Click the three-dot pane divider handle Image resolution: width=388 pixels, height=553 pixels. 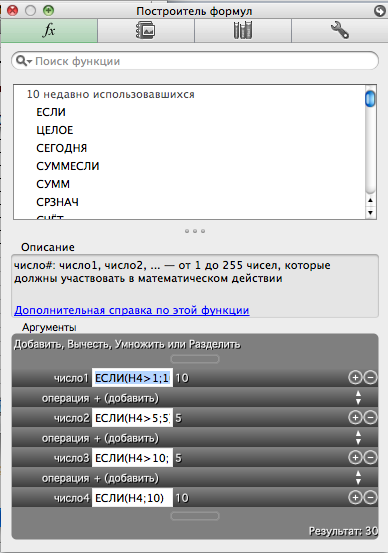[195, 231]
